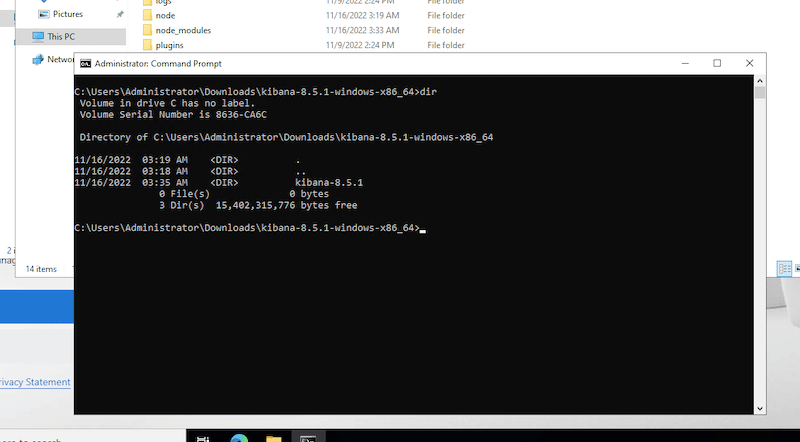Click the Command Prompt scrollbar thumb

760,92
